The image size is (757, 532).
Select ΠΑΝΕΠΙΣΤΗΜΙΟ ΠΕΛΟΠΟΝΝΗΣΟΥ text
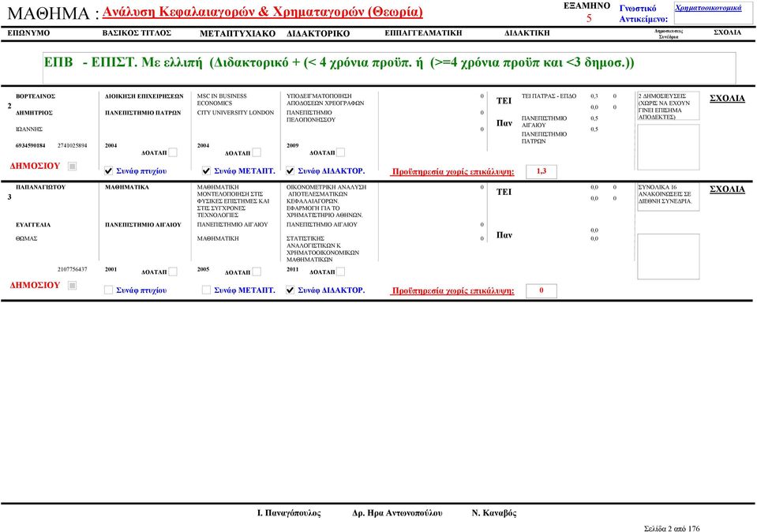click(311, 116)
